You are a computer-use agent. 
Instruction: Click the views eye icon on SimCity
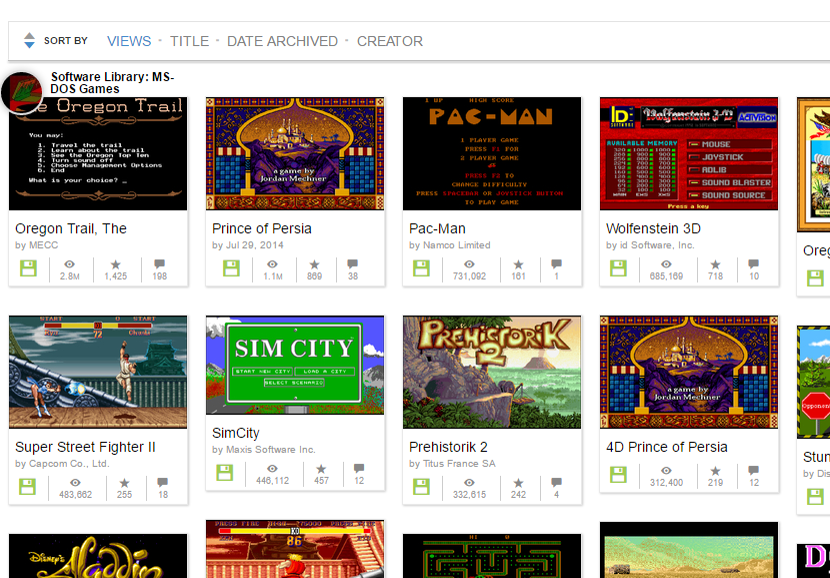tap(272, 468)
